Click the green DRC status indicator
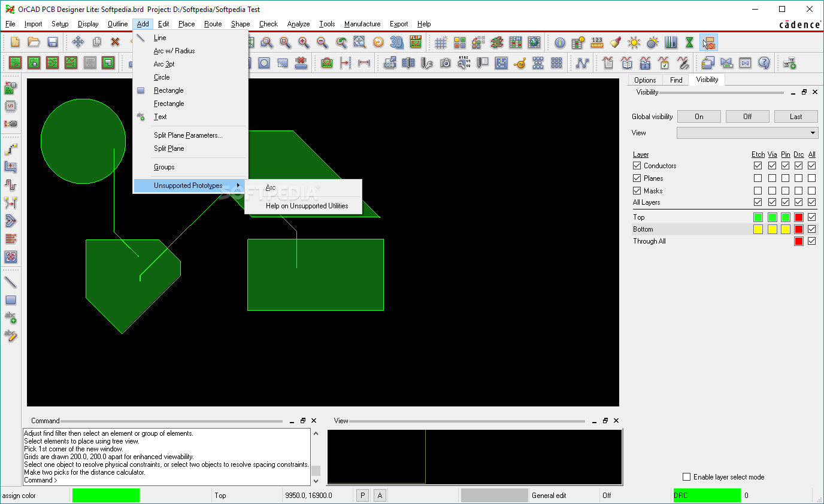This screenshot has width=824, height=504. point(707,496)
